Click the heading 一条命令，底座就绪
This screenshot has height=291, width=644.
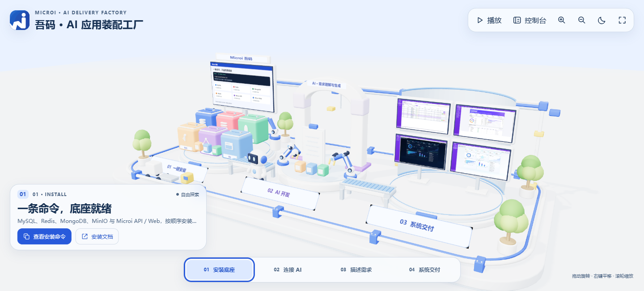pyautogui.click(x=64, y=209)
